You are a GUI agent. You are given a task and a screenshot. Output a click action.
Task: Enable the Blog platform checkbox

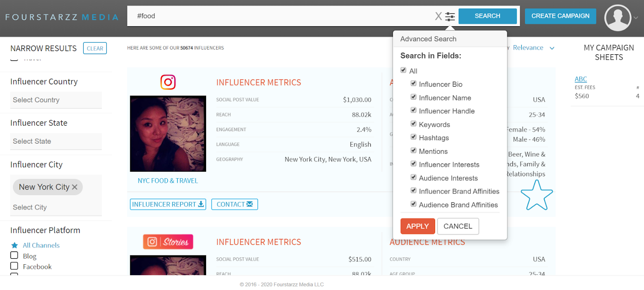tap(14, 255)
